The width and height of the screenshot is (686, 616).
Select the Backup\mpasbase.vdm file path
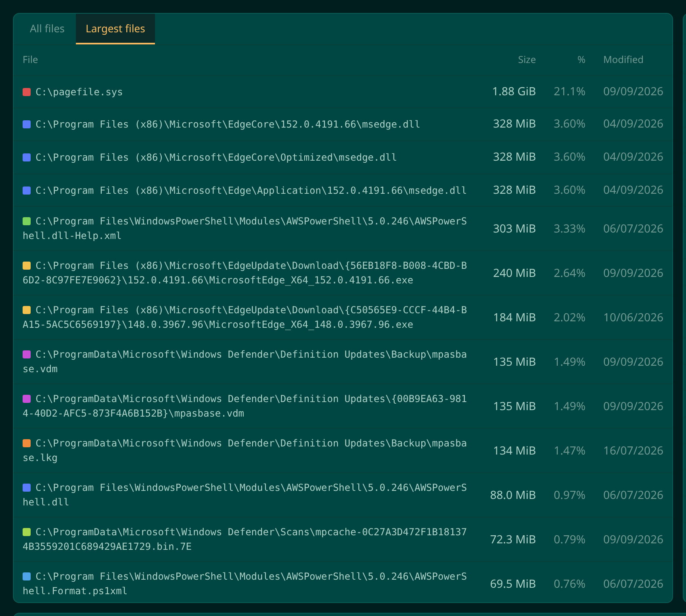pyautogui.click(x=245, y=362)
